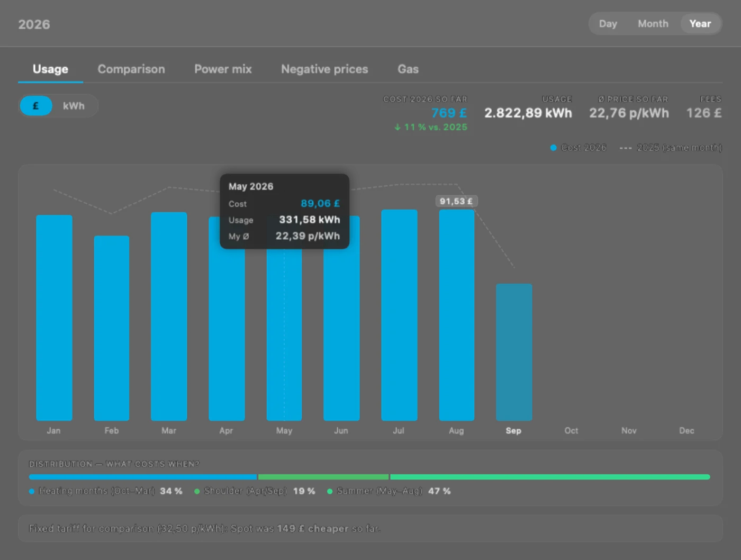Open the Negative prices tab
741x560 pixels.
point(324,69)
